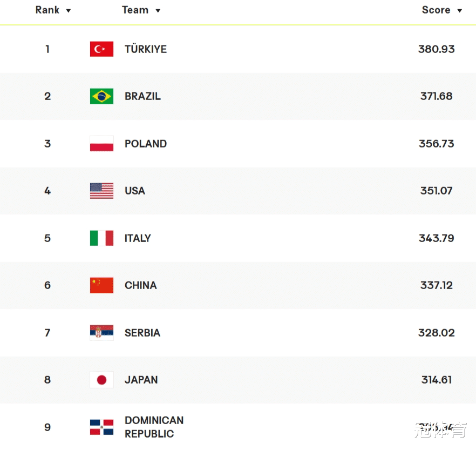
Task: Open the Team column sort arrow
Action: [x=158, y=11]
